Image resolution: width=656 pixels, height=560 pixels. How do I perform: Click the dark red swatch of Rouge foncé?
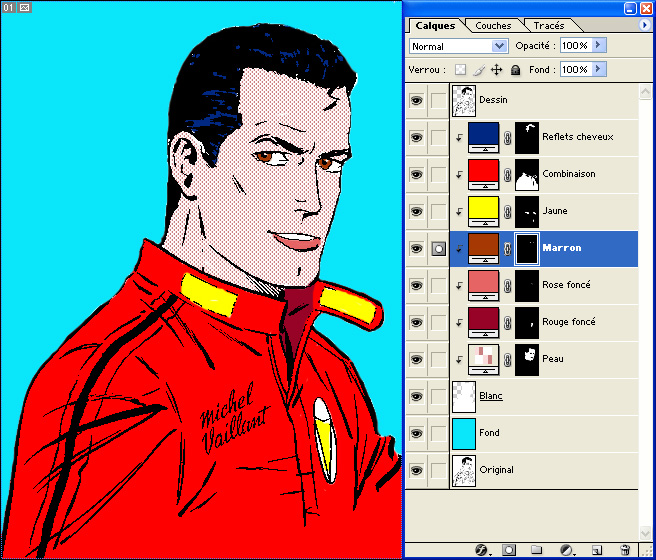484,322
